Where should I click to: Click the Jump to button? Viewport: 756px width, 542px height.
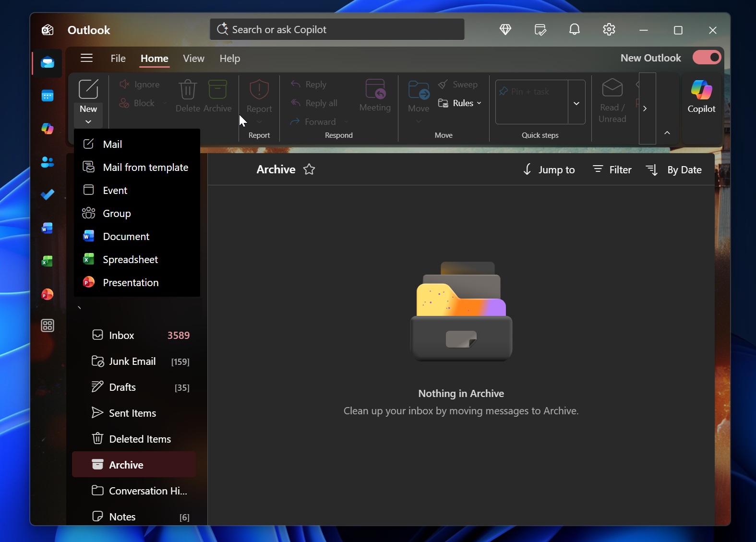tap(549, 169)
